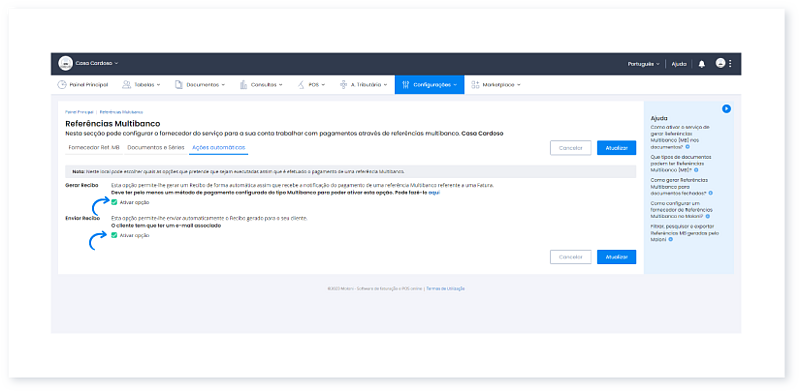Screen dimensions: 800x392
Task: Click the Documentos page icon
Action: tap(179, 85)
